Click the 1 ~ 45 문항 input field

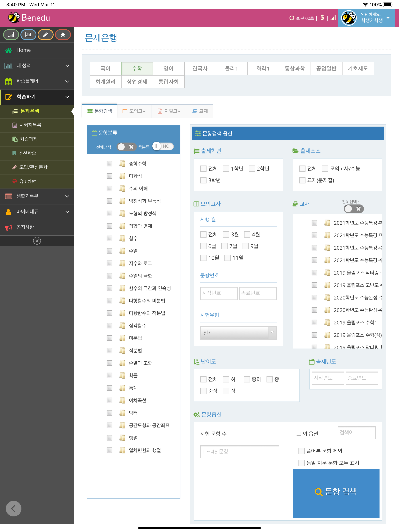tap(240, 452)
